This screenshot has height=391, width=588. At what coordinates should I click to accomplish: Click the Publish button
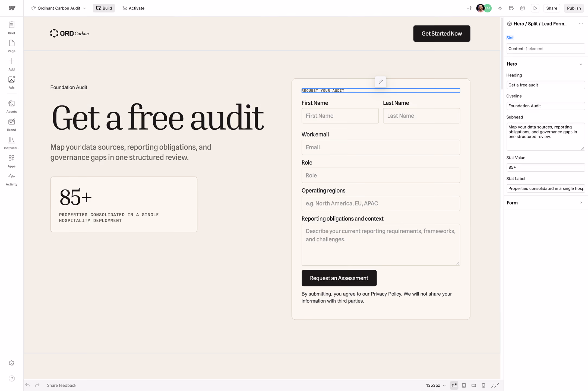click(574, 8)
